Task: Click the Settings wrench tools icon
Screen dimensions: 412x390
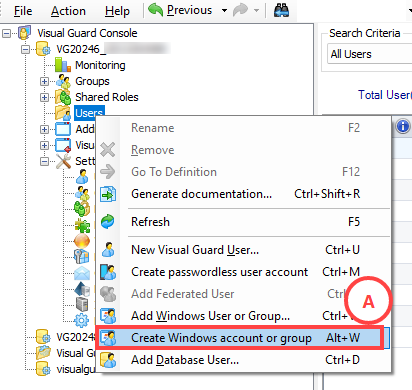Action: (x=63, y=161)
